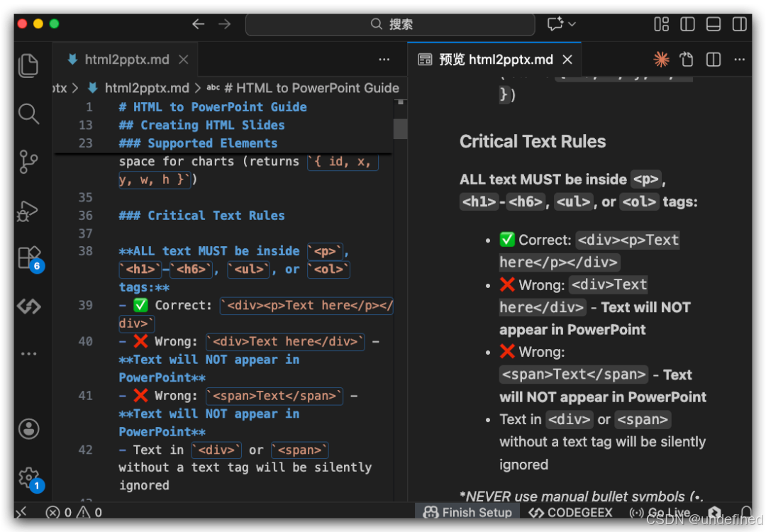Split the preview editor right
This screenshot has width=766, height=532.
tap(714, 60)
